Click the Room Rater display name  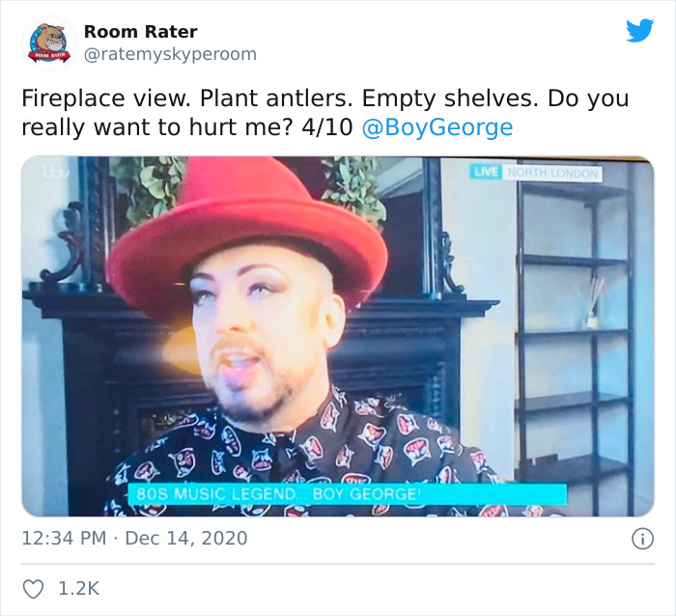pyautogui.click(x=141, y=32)
